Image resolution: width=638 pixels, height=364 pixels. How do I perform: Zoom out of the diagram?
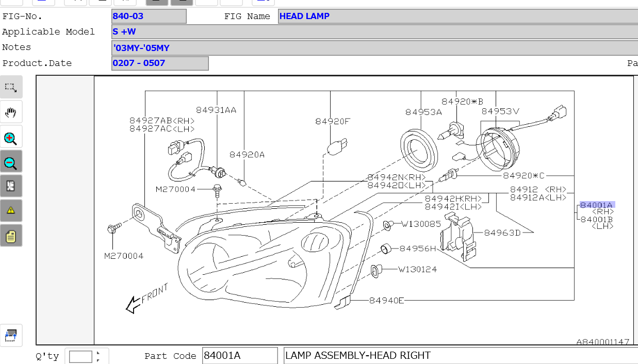(11, 163)
